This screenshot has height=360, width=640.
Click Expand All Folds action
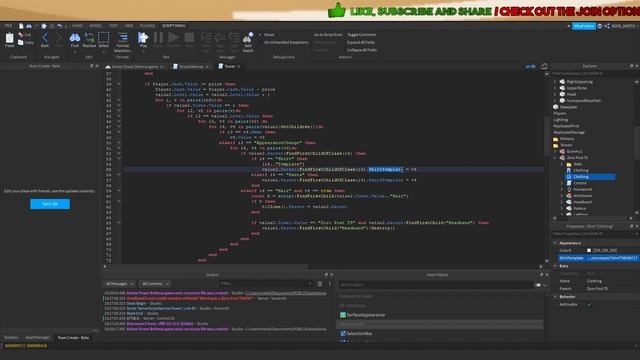coord(361,42)
